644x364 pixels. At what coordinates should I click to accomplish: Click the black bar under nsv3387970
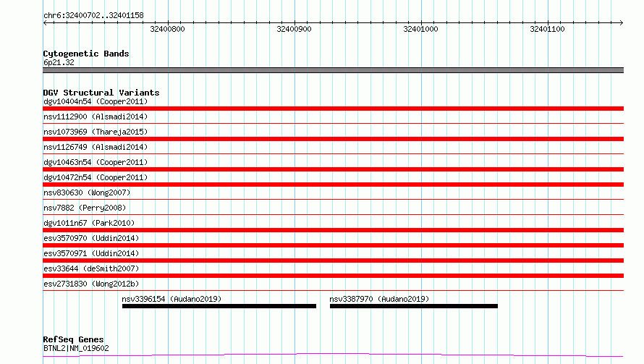414,306
